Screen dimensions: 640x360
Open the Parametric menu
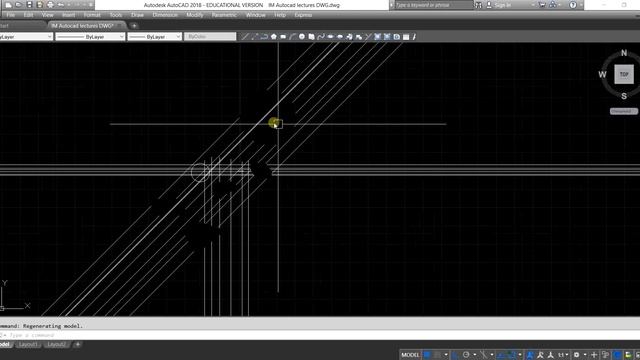click(224, 15)
